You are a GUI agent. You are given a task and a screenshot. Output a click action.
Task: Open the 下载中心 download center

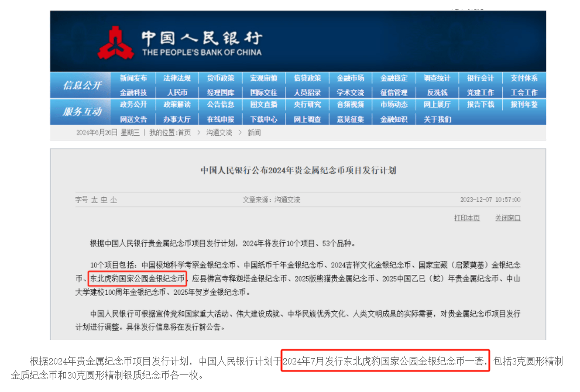264,119
